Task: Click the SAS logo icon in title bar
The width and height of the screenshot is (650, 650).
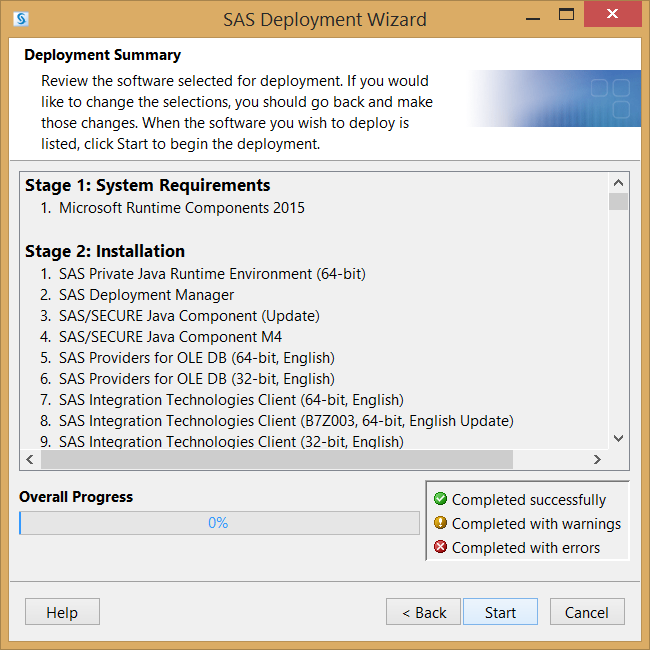Action: (21, 19)
